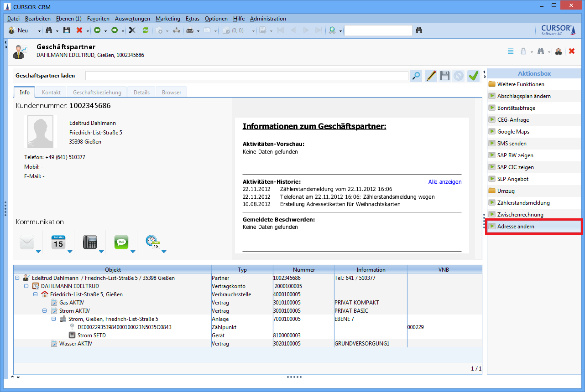Click the three-person group icon in header
Image resolution: width=585 pixels, height=392 pixels.
[x=559, y=52]
